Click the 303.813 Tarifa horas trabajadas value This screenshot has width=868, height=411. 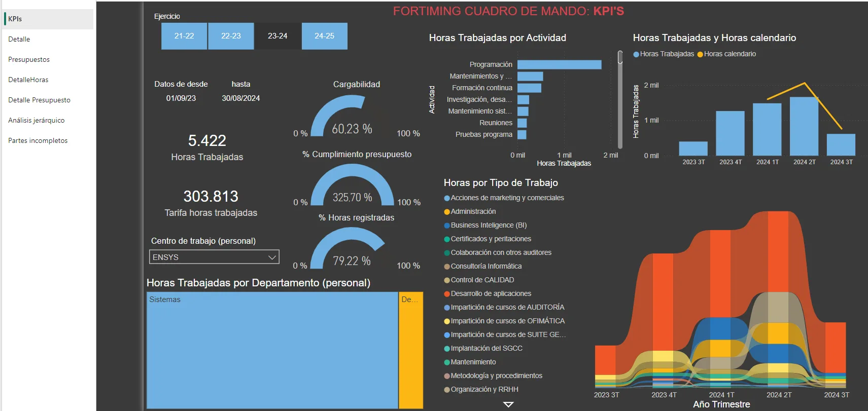[x=211, y=196]
